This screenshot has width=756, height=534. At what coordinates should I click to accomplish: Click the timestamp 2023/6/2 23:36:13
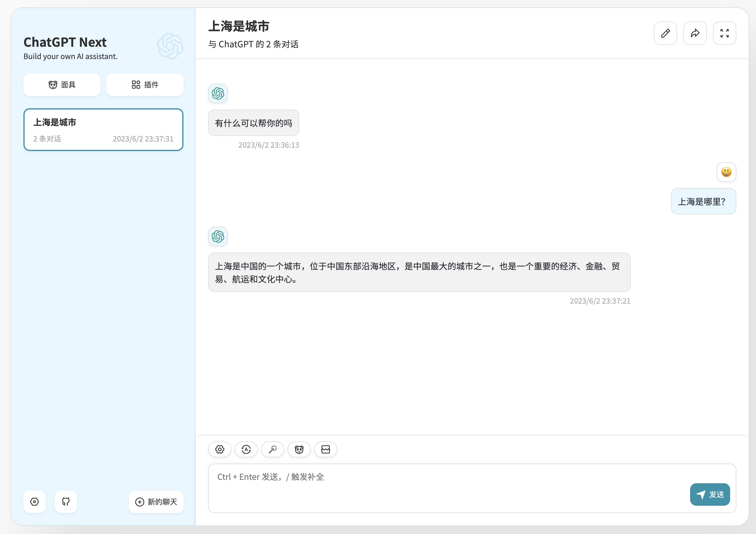point(269,145)
